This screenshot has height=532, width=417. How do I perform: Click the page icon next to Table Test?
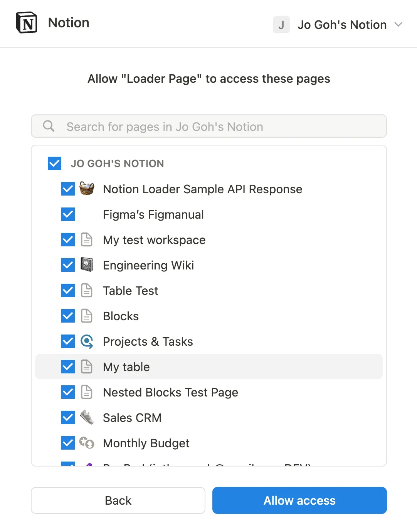[x=87, y=290]
